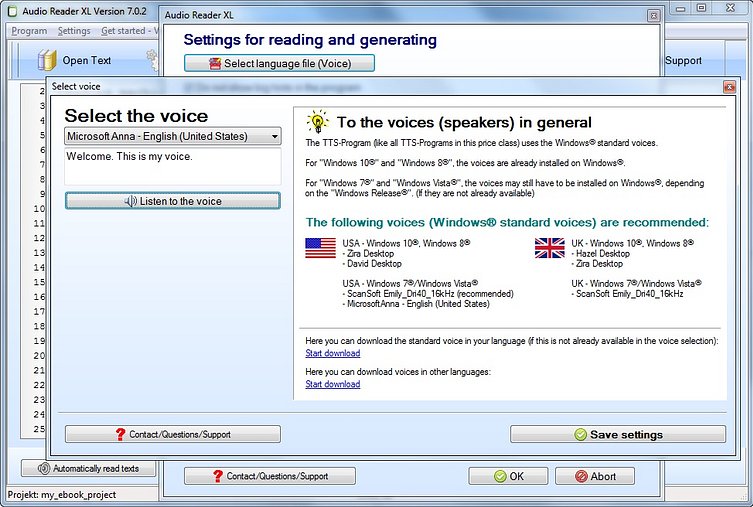This screenshot has width=753, height=507.
Task: Click the USA flag icon
Action: tap(320, 248)
